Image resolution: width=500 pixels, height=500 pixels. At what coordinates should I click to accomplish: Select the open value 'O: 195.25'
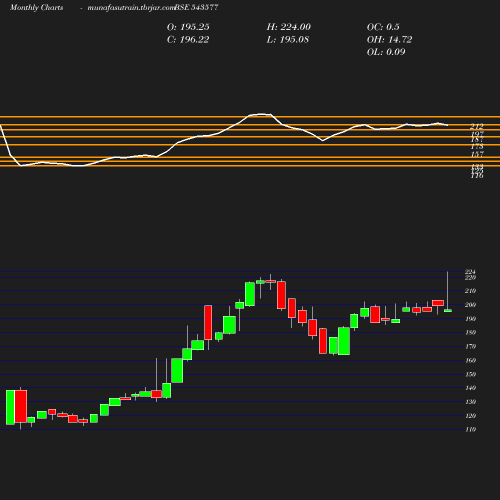point(188,27)
